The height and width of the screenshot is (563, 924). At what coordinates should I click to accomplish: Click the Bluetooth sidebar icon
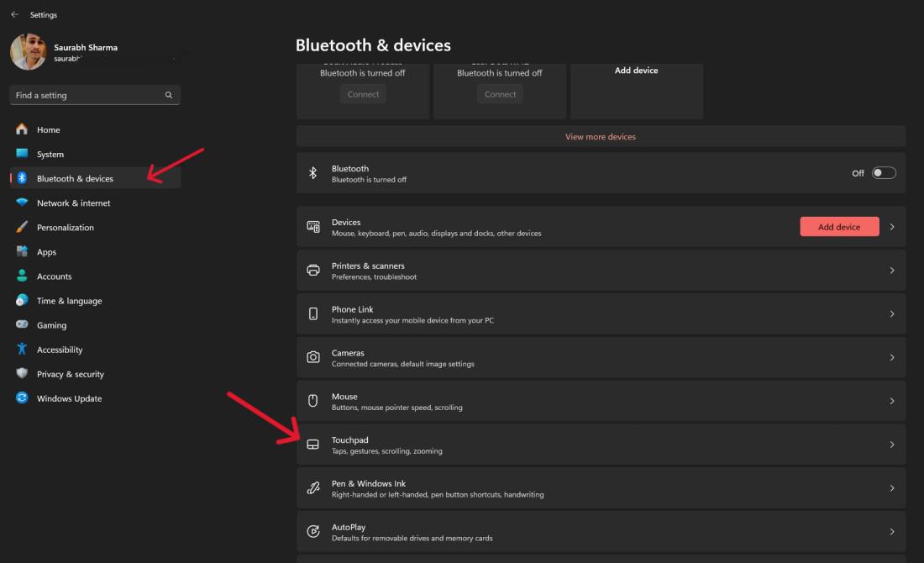coord(22,178)
